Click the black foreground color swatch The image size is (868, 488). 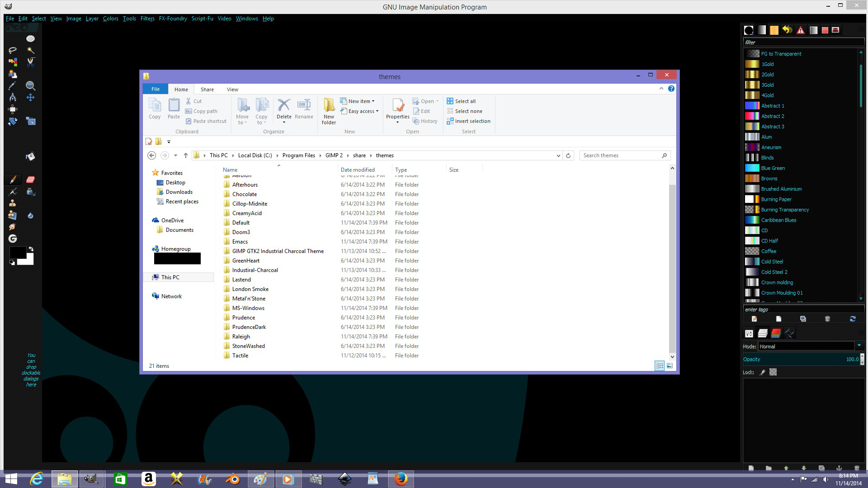click(x=18, y=252)
